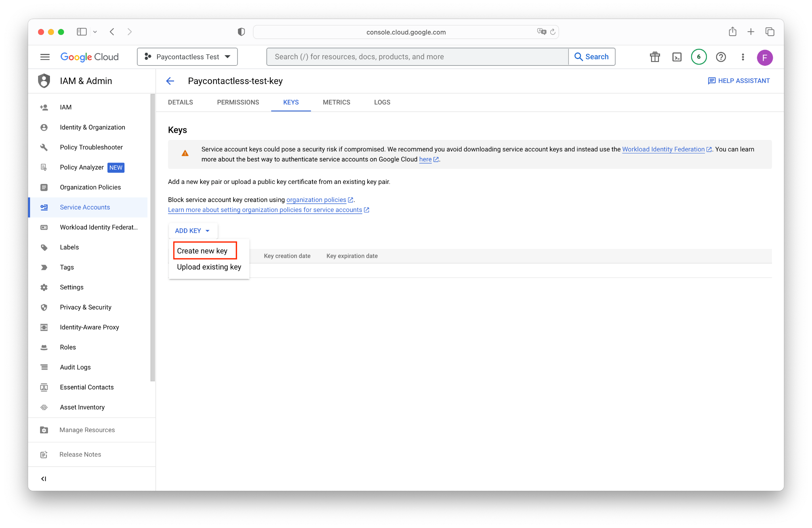The height and width of the screenshot is (528, 812).
Task: Click the gift free trial icon
Action: 655,57
